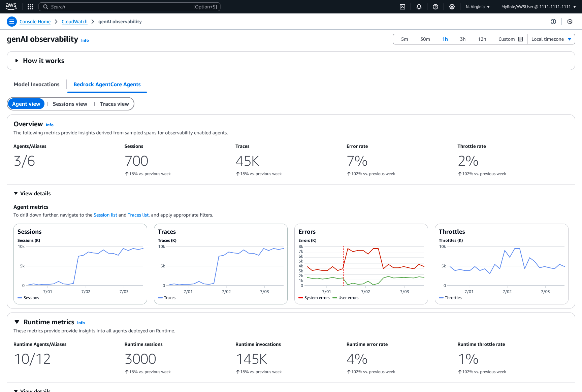Select the 3h time range
Image resolution: width=582 pixels, height=392 pixels.
point(463,39)
